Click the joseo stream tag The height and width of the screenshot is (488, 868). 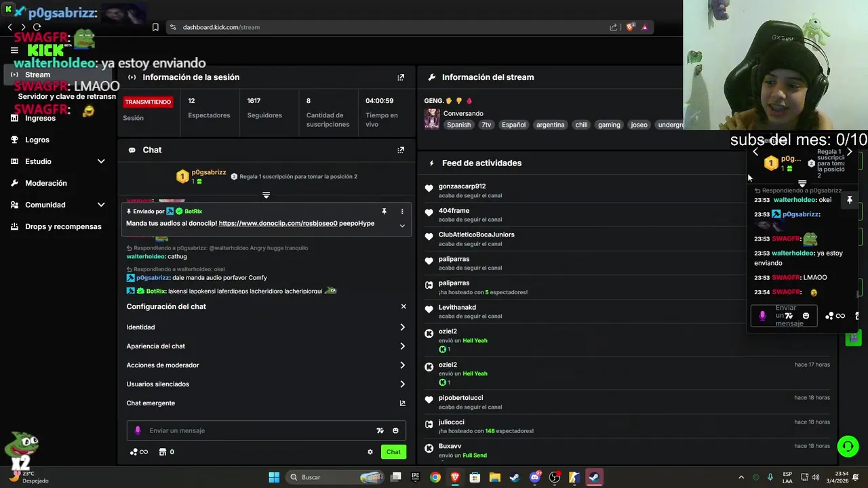coord(639,125)
